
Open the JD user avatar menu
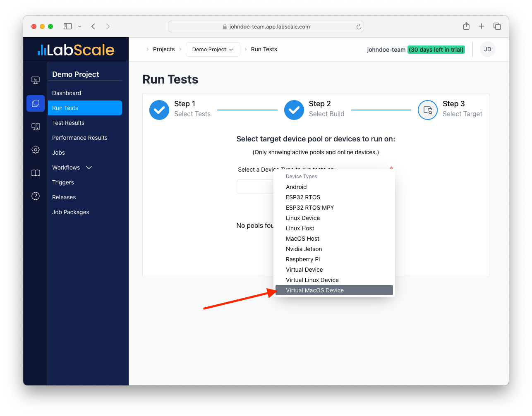[488, 49]
